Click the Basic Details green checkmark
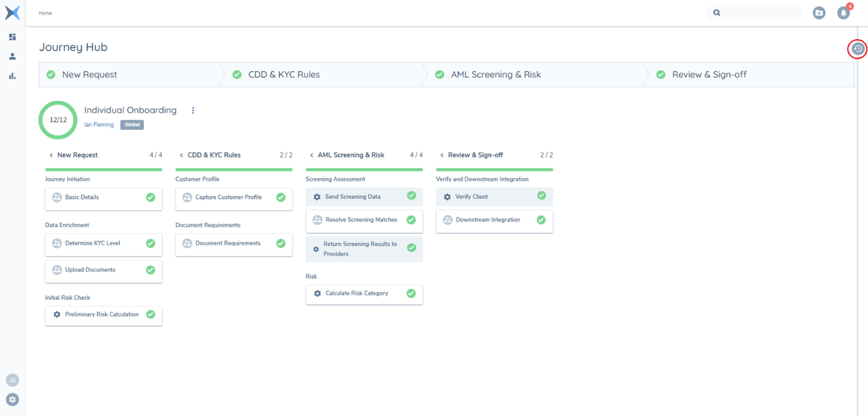Image resolution: width=868 pixels, height=416 pixels. [x=150, y=198]
